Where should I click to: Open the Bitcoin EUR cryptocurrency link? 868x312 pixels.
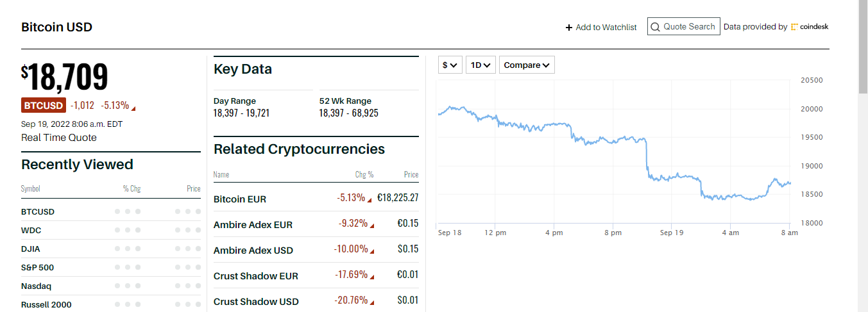click(x=240, y=199)
